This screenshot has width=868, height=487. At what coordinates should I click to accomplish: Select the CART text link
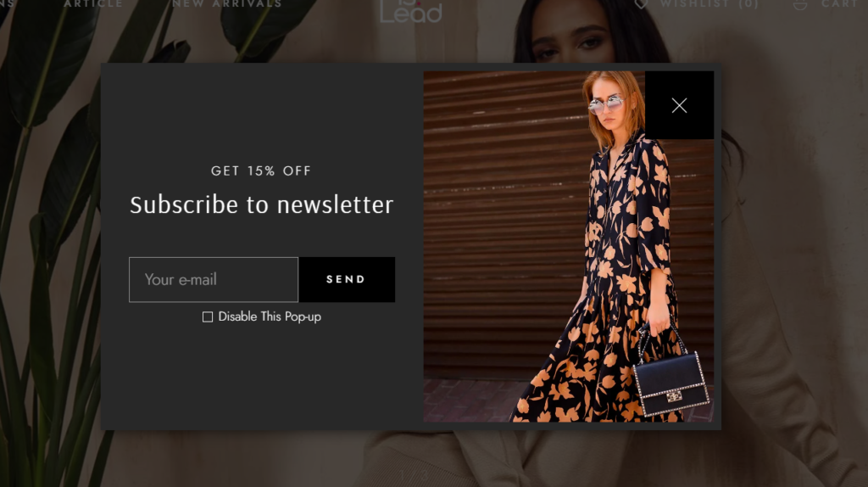(x=840, y=4)
